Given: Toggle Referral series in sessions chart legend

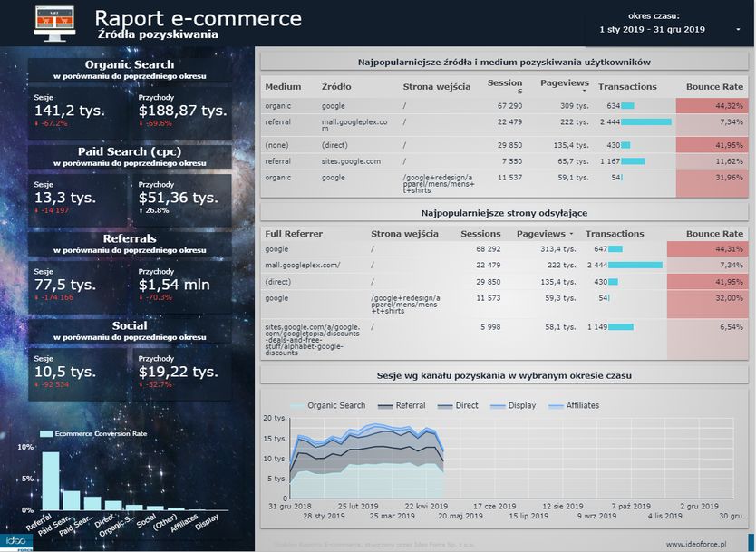Looking at the screenshot, I should pos(402,405).
